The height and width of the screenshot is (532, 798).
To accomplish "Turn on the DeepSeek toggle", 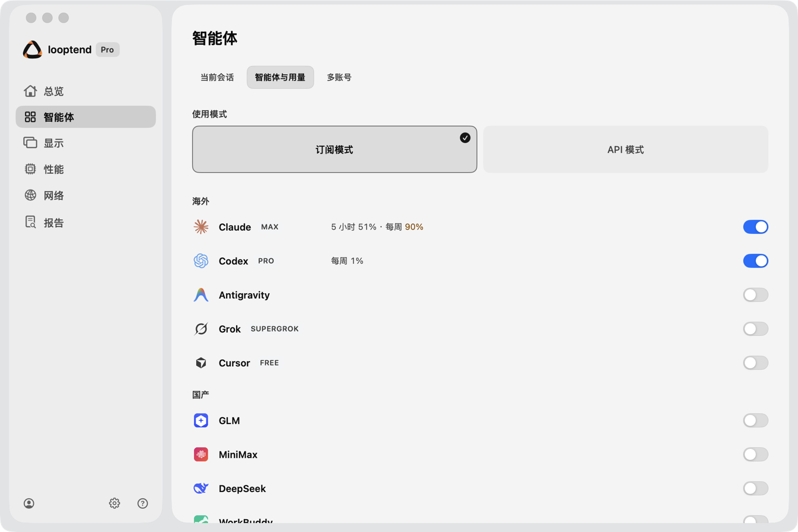I will coord(756,488).
